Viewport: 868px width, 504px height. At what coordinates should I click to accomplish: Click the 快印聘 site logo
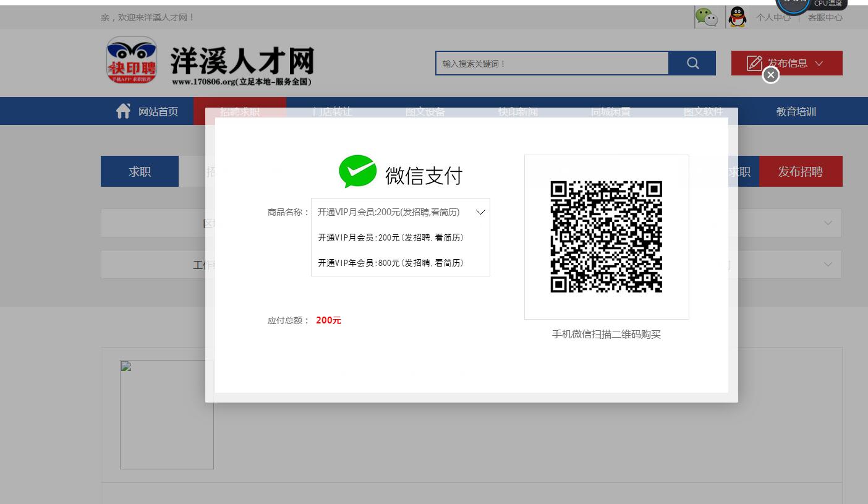[132, 60]
